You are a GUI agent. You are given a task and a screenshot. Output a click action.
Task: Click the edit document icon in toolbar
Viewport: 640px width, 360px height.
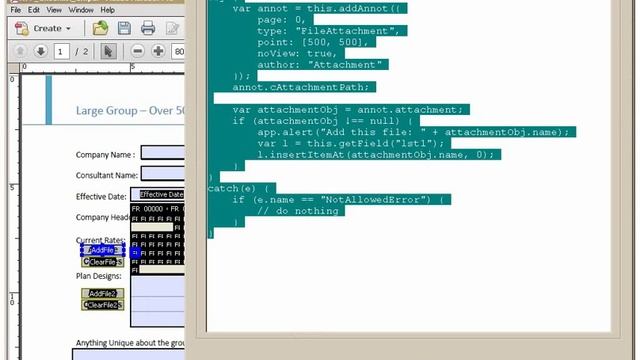pos(172,28)
